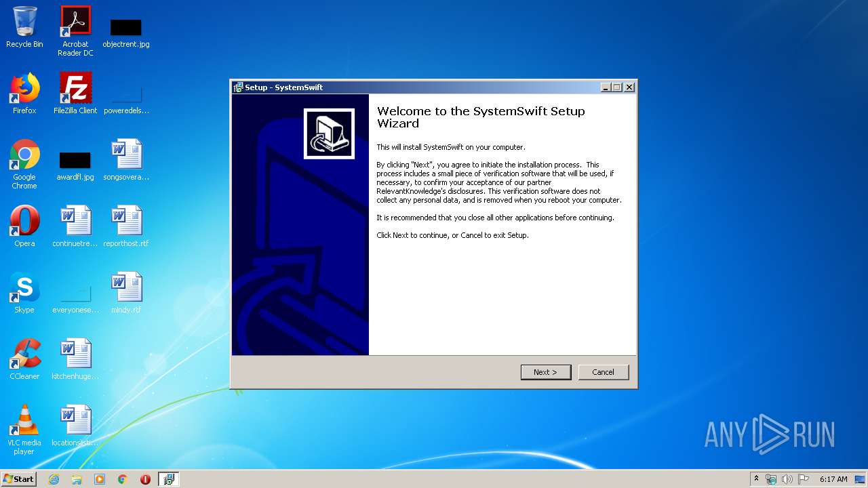Minimize the Setup - SystemSwift window
868x488 pixels.
click(606, 87)
